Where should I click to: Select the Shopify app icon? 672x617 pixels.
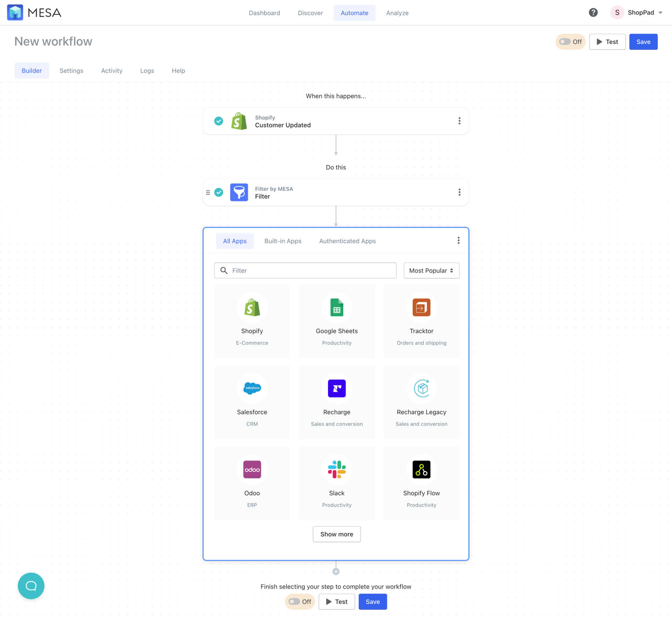(252, 307)
